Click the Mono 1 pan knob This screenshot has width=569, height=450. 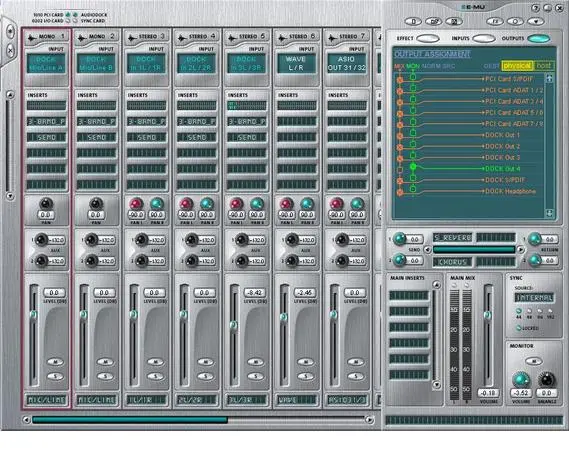point(46,204)
